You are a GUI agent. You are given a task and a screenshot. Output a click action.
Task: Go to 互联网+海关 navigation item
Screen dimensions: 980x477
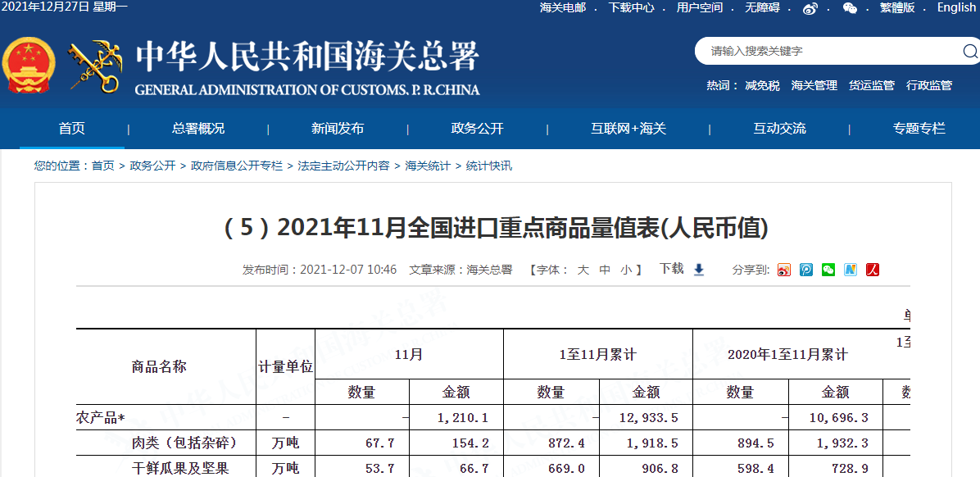coord(628,129)
